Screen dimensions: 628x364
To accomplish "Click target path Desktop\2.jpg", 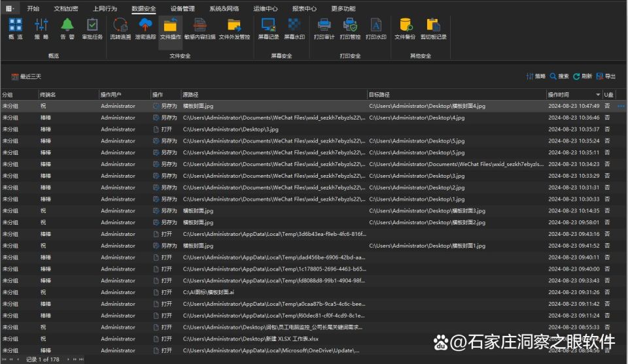I will (417, 187).
